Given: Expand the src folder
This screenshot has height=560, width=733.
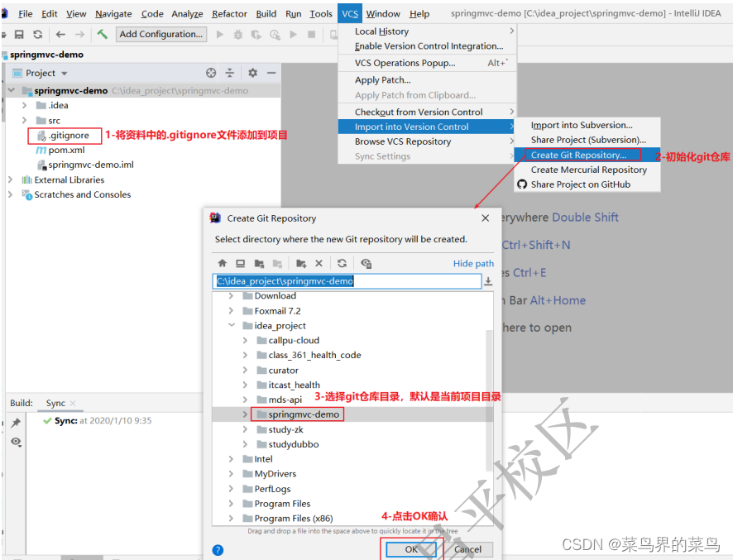Looking at the screenshot, I should pos(24,120).
